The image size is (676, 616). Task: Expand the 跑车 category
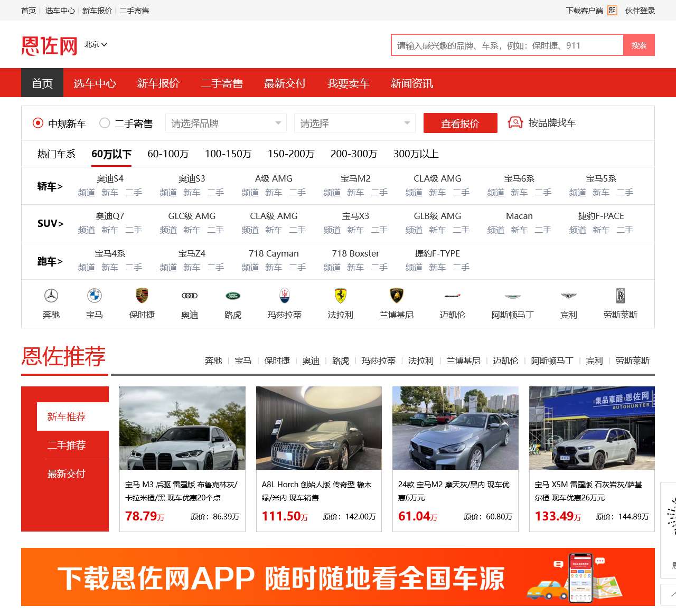pos(50,261)
